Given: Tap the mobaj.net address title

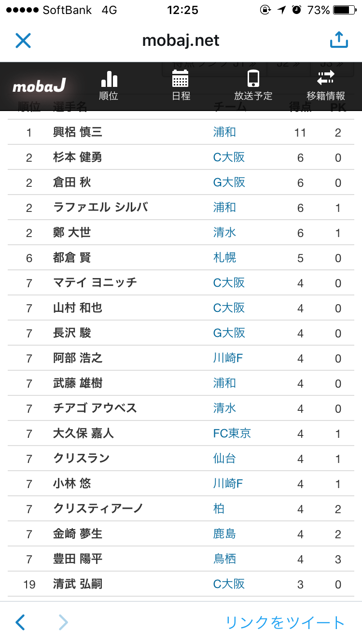Looking at the screenshot, I should pos(181,40).
